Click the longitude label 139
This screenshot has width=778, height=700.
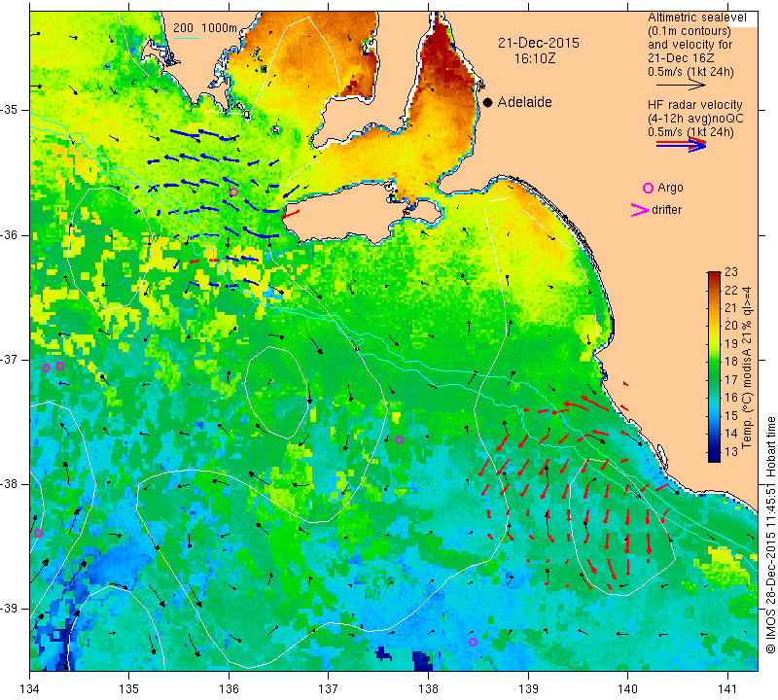(x=528, y=689)
